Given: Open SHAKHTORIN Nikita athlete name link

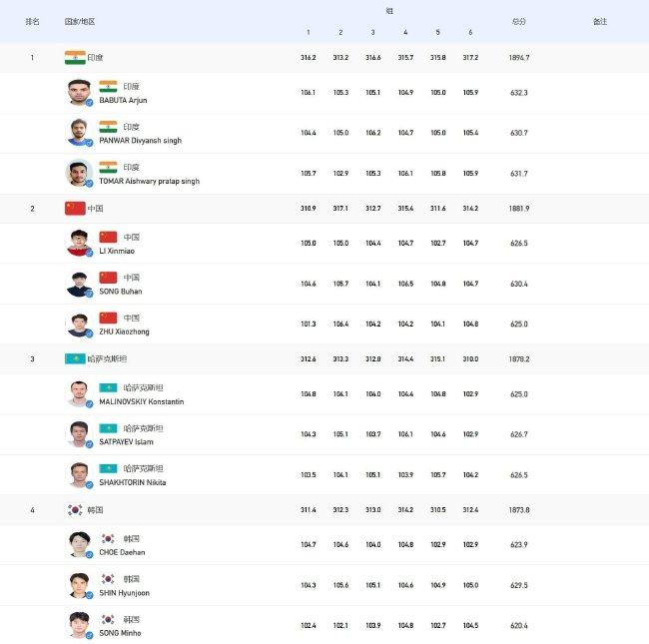Looking at the screenshot, I should click(x=133, y=482).
